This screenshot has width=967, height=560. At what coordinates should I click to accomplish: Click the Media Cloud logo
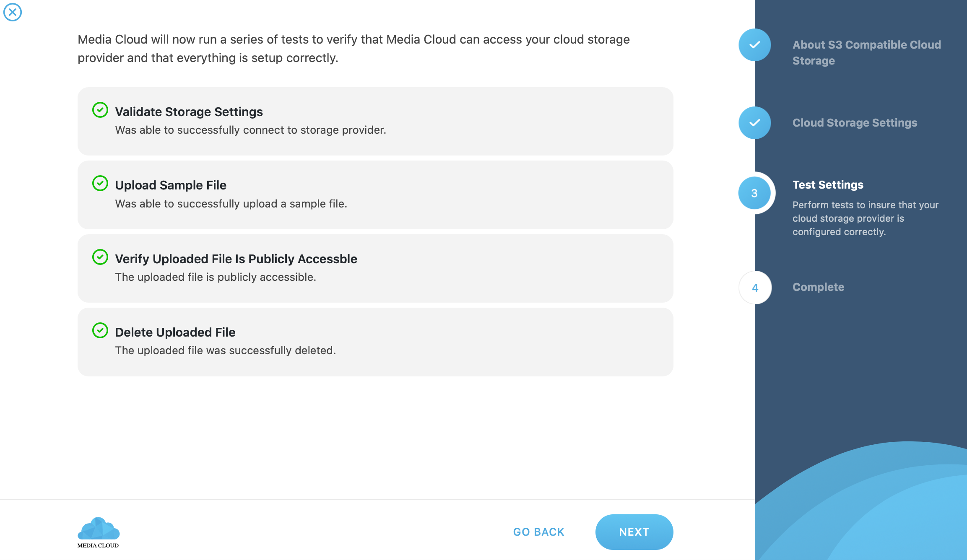pos(98,532)
